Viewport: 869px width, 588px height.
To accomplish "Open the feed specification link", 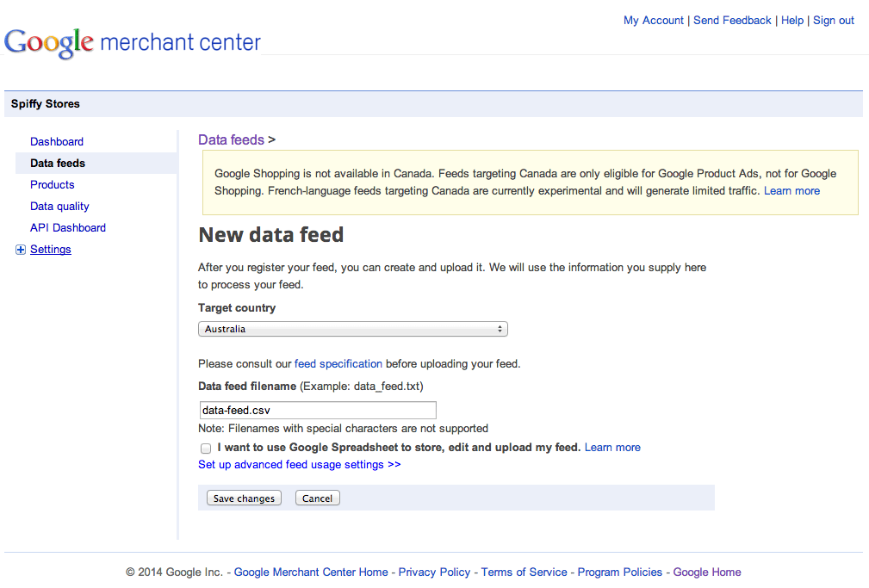I will coord(338,364).
